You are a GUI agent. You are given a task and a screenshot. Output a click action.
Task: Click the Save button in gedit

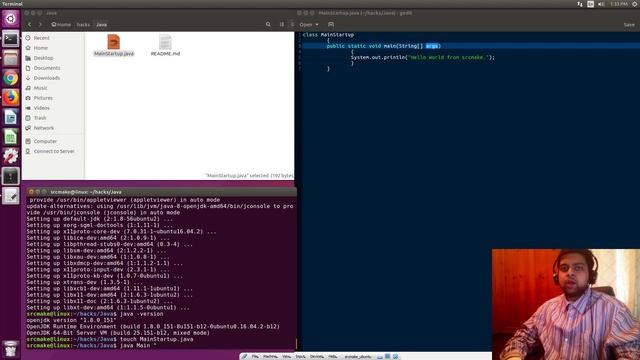(629, 24)
